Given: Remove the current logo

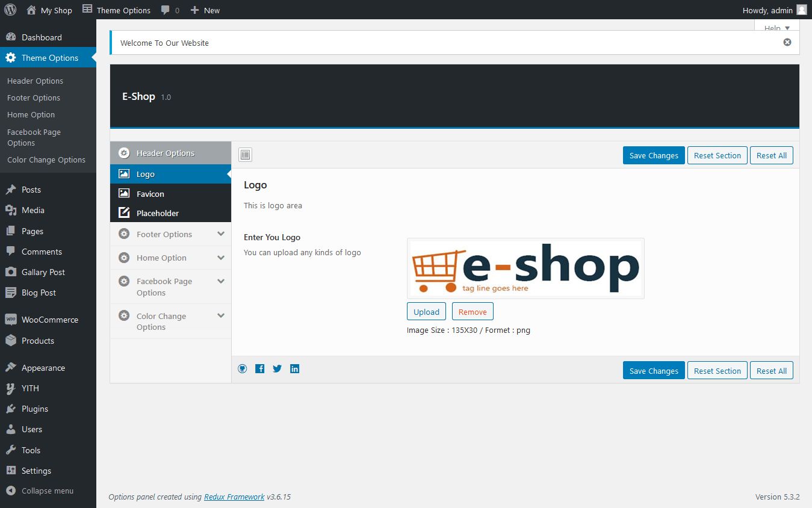Looking at the screenshot, I should pyautogui.click(x=473, y=312).
